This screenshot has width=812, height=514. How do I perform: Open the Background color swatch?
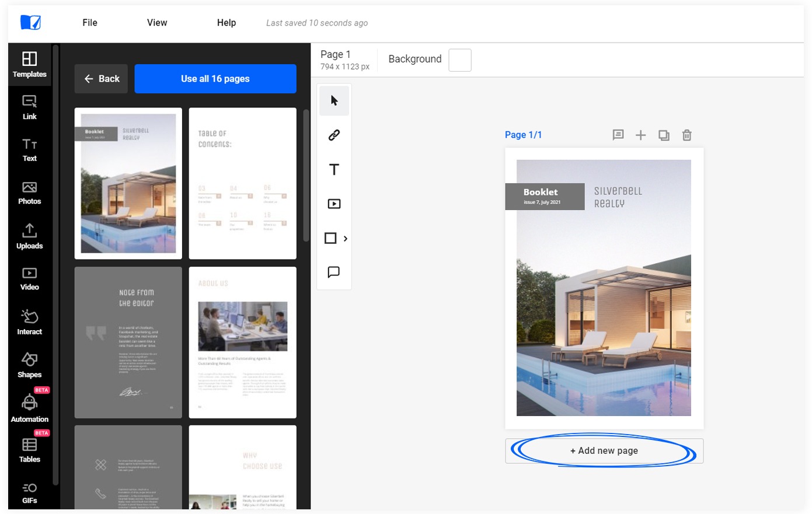pyautogui.click(x=460, y=60)
